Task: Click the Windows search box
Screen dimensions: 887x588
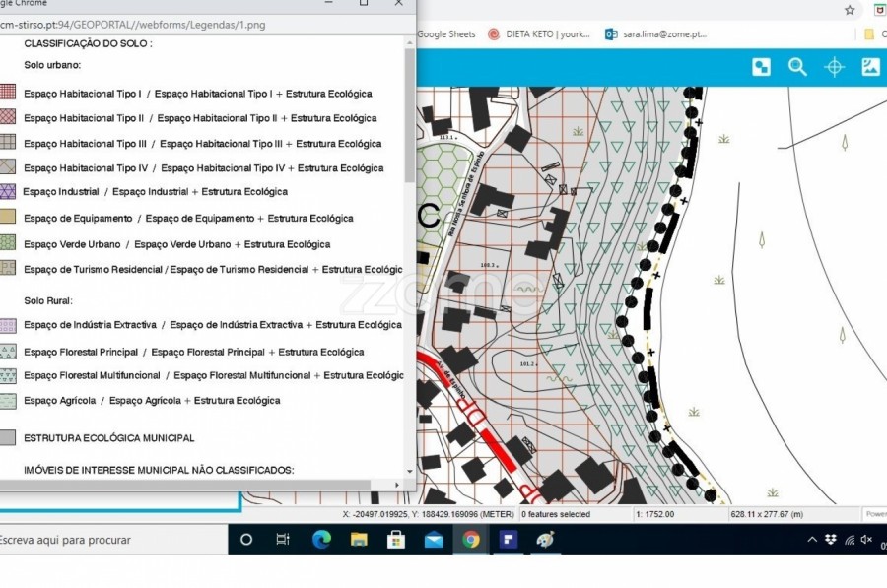Action: [108, 540]
